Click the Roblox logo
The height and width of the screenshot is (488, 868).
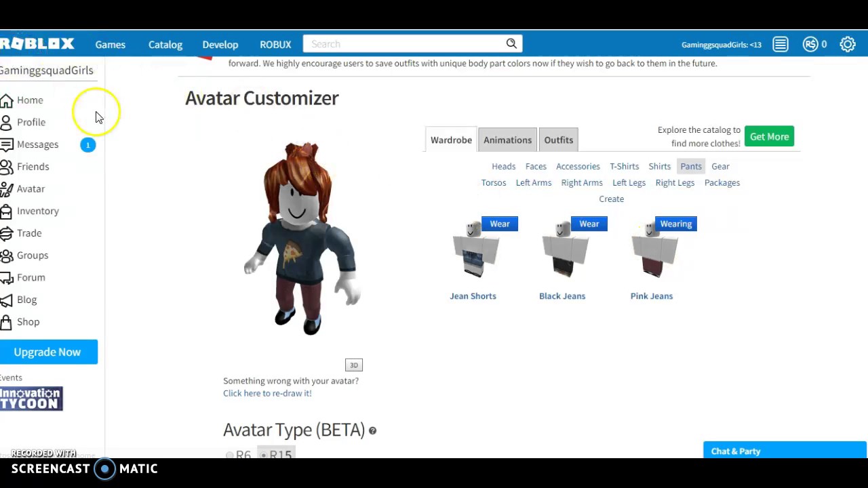click(x=37, y=44)
